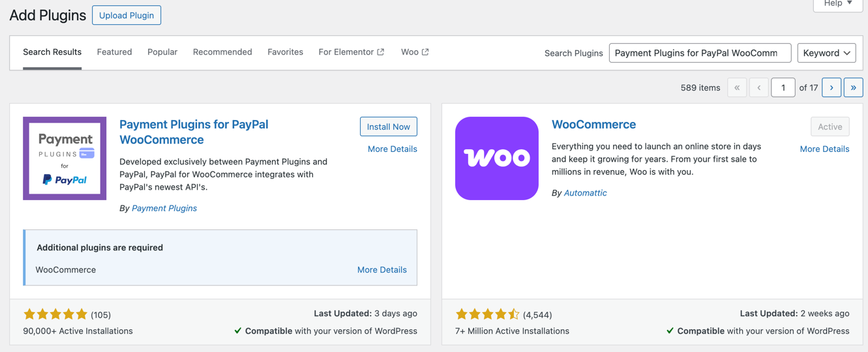The width and height of the screenshot is (868, 352).
Task: Click the "7+ Million Active Installations" text
Action: click(x=512, y=331)
